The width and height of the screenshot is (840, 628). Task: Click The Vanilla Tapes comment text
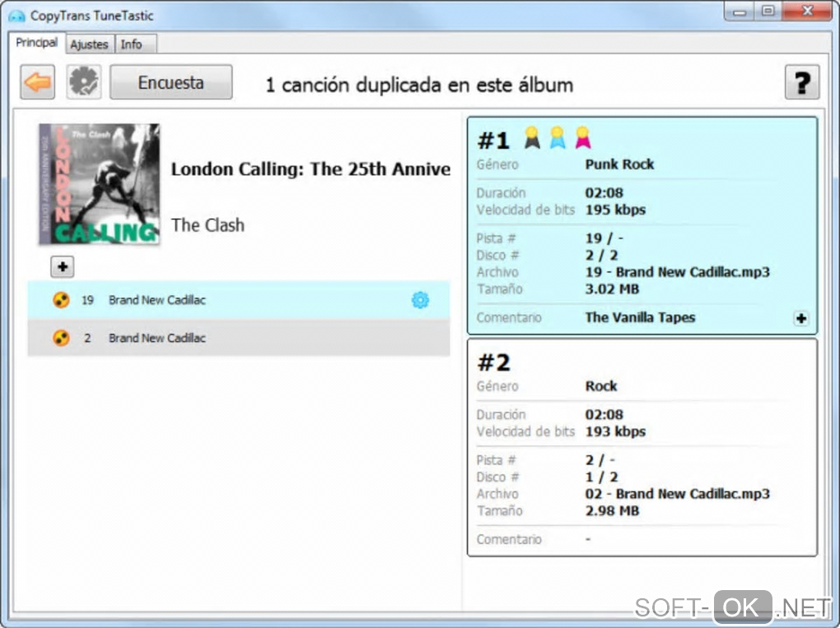coord(640,317)
